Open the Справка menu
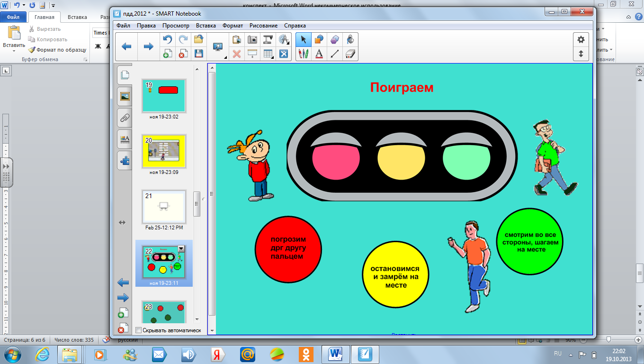The image size is (644, 364). click(295, 26)
